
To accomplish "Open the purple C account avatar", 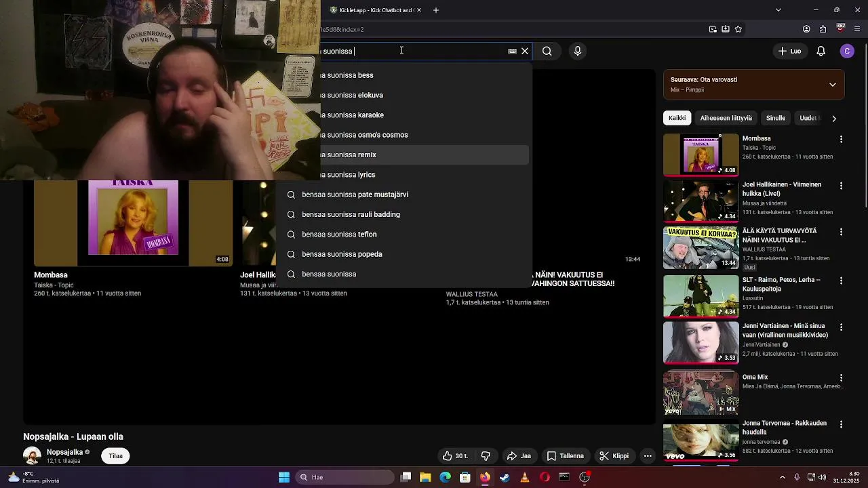I will (x=847, y=51).
